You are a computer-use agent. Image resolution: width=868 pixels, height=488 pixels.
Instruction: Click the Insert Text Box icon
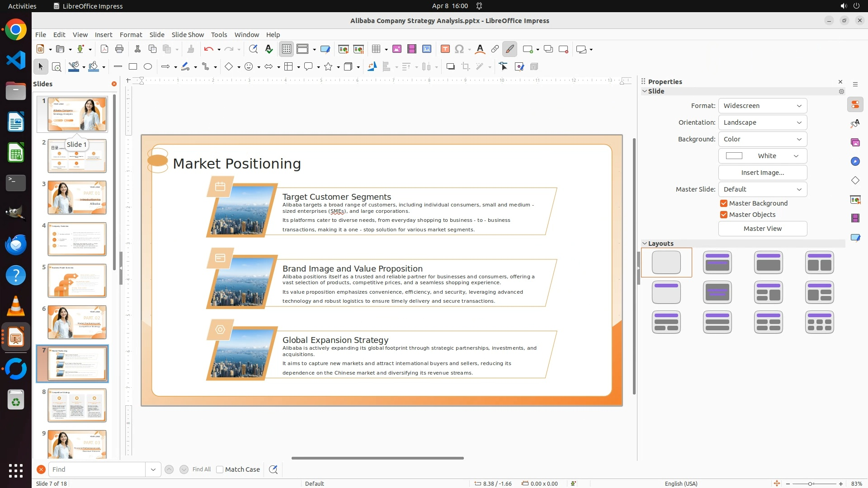tap(445, 49)
